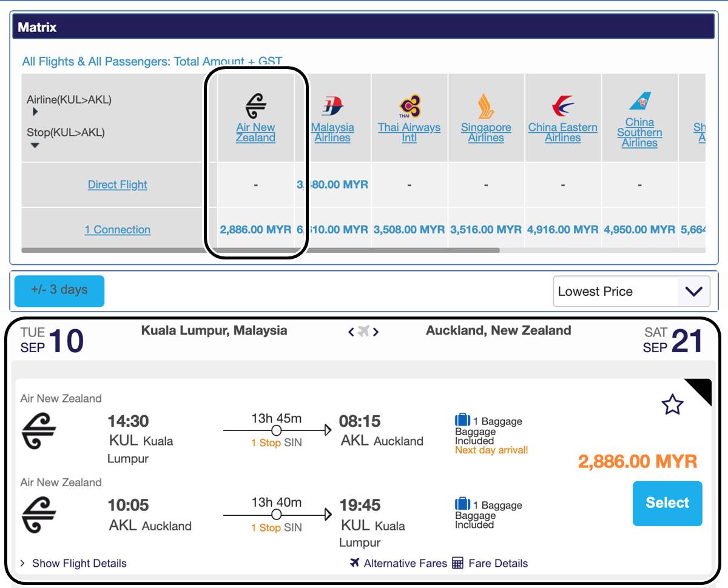Click the return Air New Zealand flight logo

(39, 515)
